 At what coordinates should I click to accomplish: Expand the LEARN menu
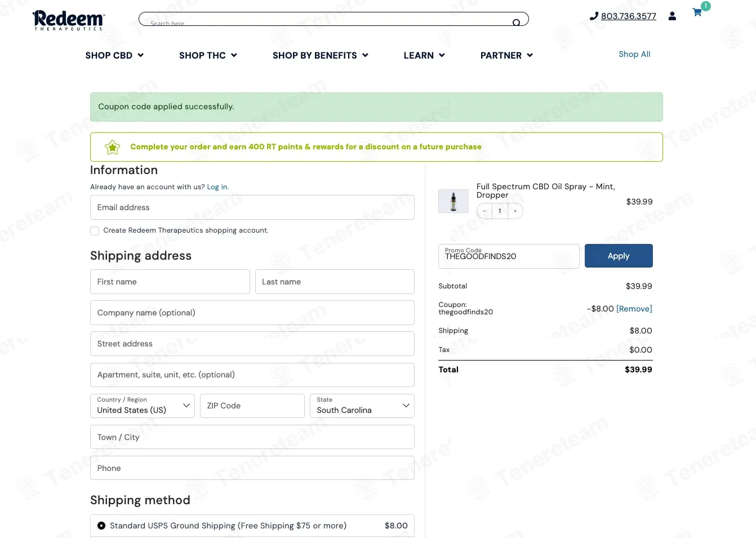tap(424, 55)
